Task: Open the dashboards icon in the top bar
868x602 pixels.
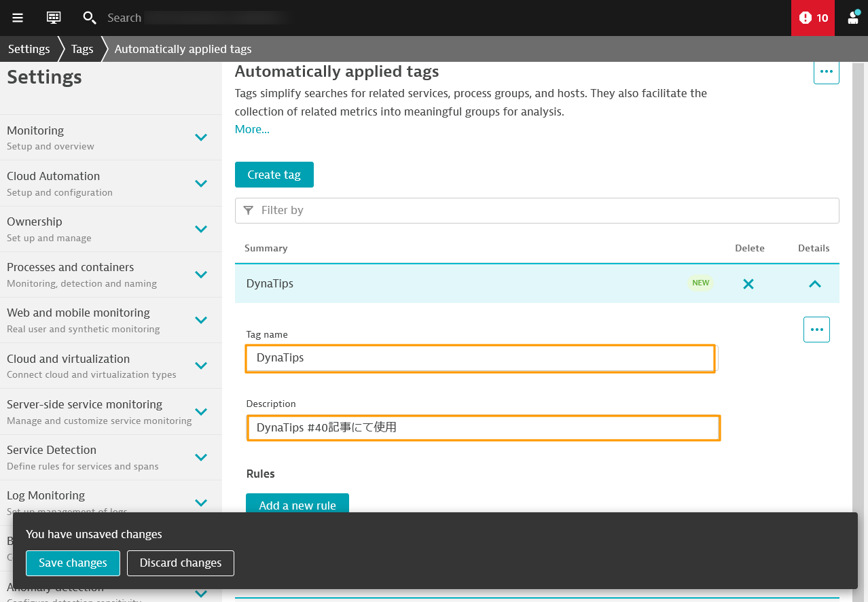Action: [x=53, y=18]
